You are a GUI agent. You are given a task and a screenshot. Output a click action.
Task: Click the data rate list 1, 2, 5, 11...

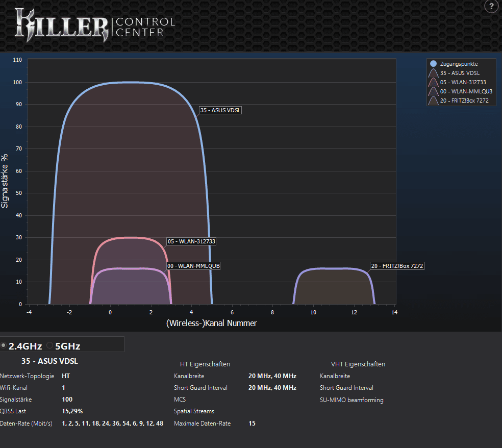[112, 424]
